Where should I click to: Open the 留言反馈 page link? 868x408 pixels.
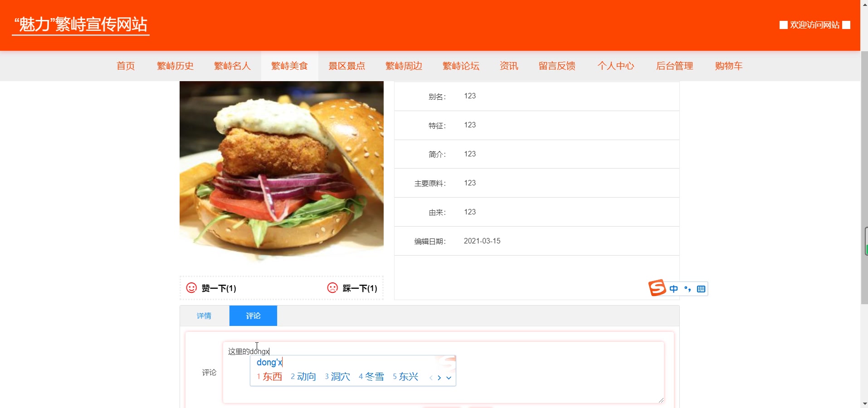pos(556,66)
